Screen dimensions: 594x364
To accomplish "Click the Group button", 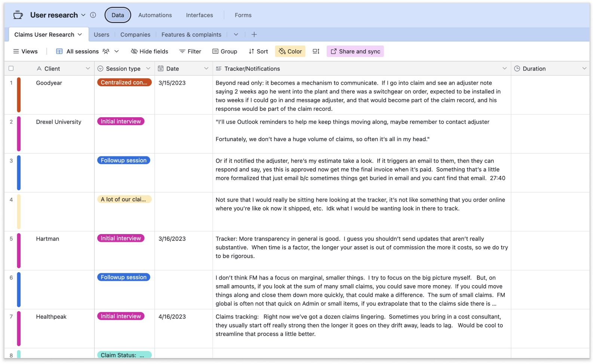I will coord(225,51).
